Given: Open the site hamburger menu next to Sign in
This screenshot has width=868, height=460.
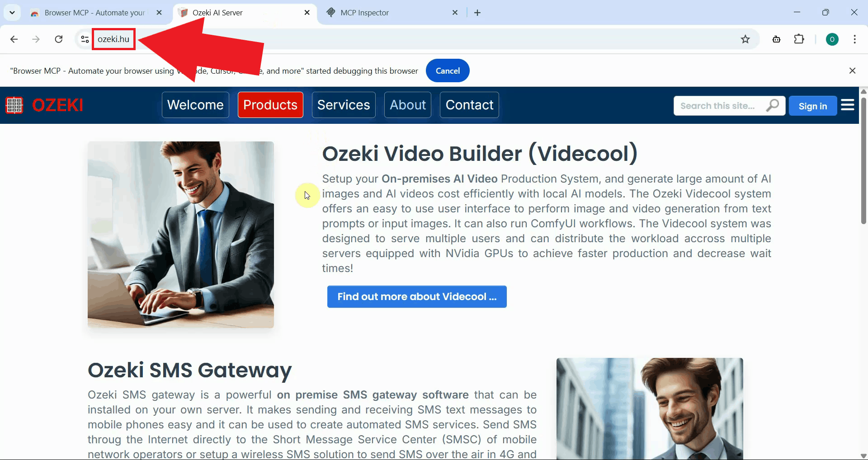Looking at the screenshot, I should 848,105.
